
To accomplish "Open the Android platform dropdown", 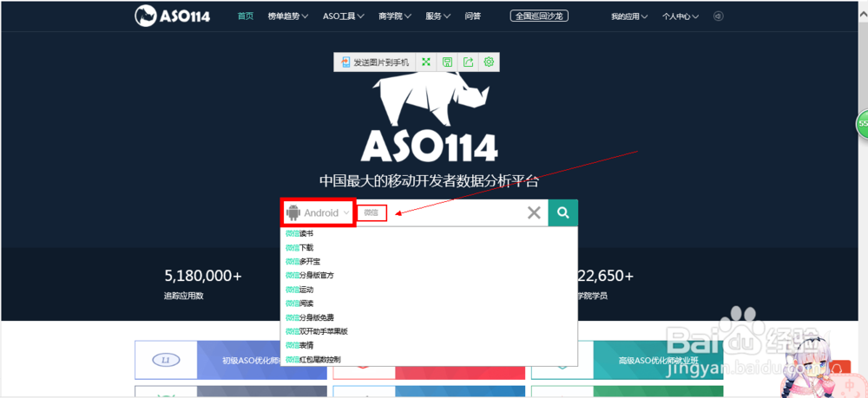I will tap(318, 212).
